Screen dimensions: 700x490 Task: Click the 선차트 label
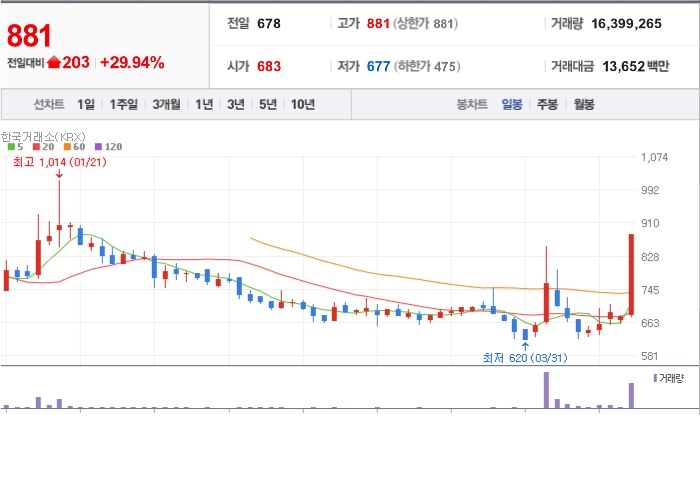pos(49,104)
